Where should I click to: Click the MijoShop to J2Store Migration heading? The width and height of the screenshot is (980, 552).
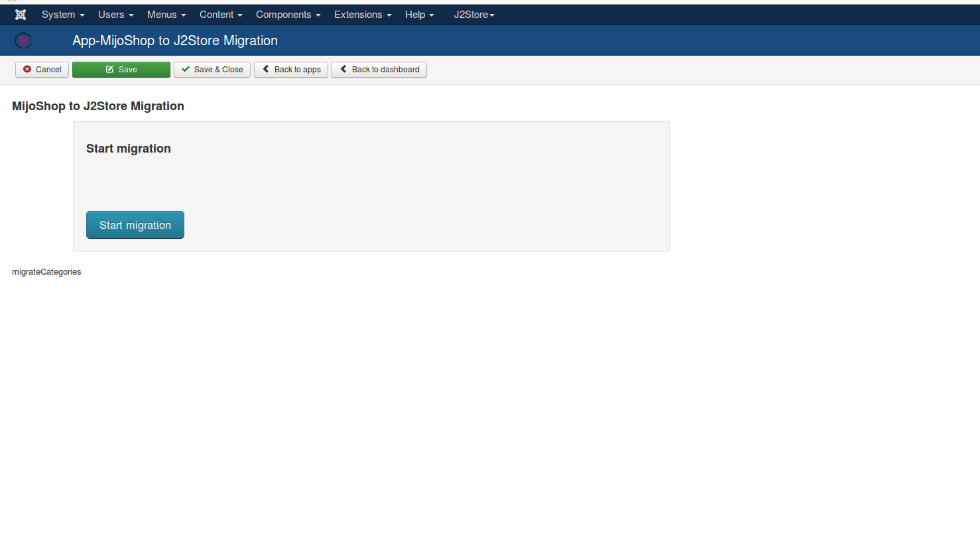[x=98, y=106]
